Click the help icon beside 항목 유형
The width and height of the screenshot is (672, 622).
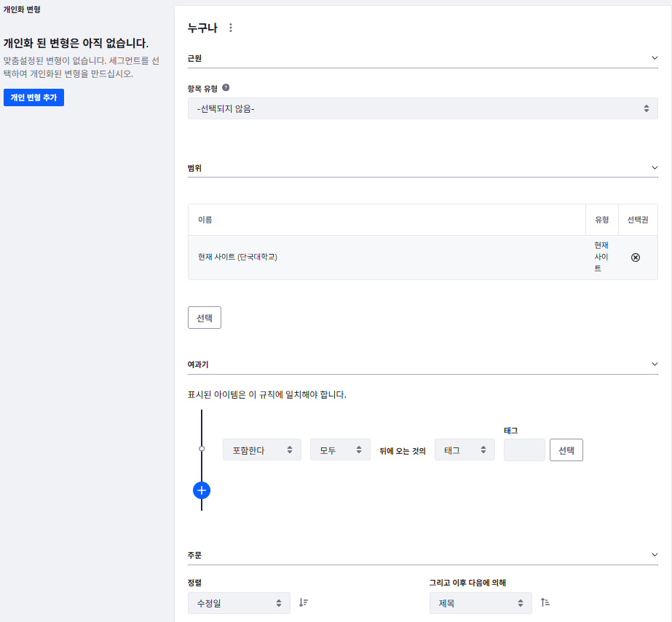pos(226,87)
